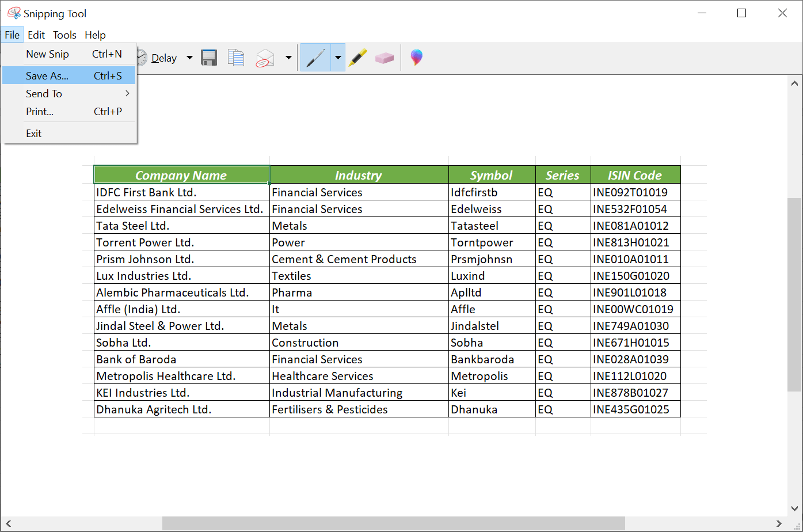Choose New Snip from File menu
Viewport: 803px width, 532px height.
(69, 54)
